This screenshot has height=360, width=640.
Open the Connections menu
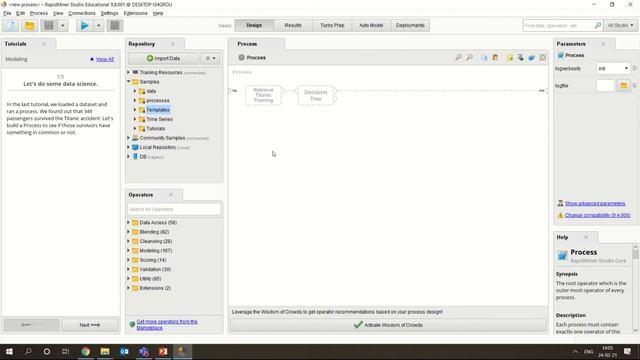coord(82,13)
